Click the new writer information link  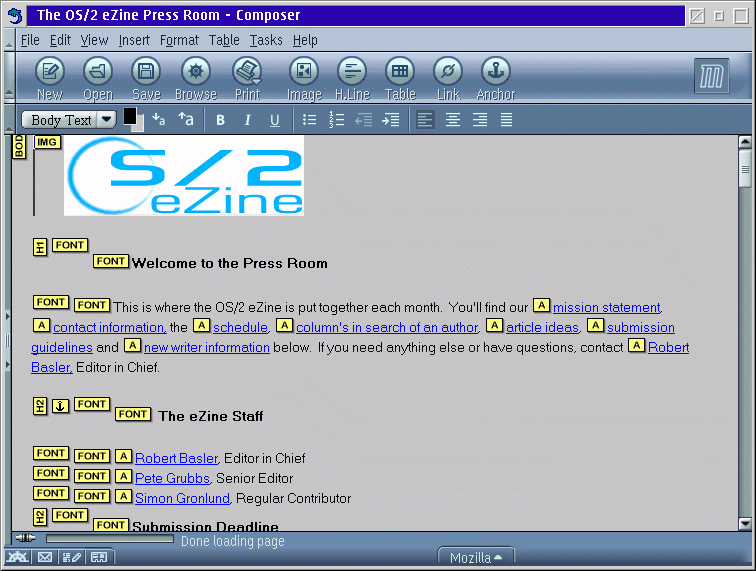pos(206,347)
